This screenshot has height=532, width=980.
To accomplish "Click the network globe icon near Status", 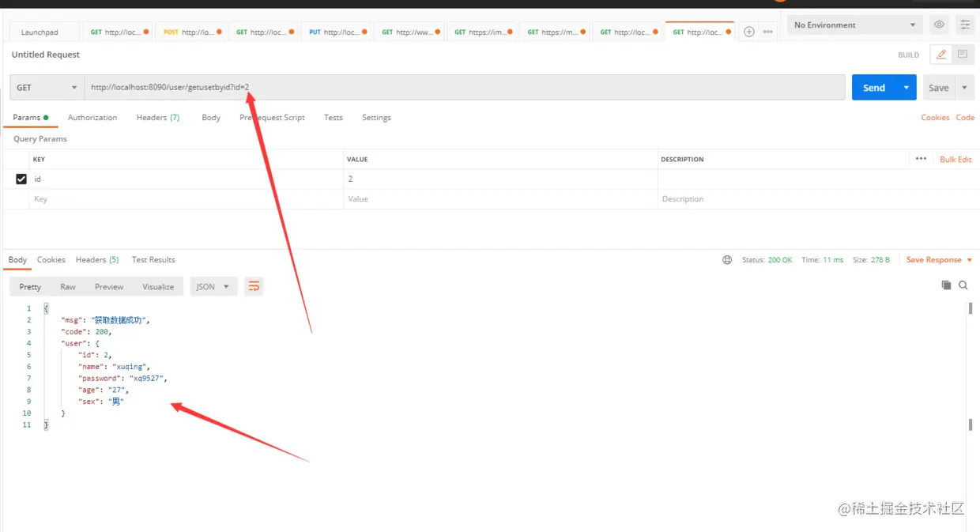I will 727,259.
